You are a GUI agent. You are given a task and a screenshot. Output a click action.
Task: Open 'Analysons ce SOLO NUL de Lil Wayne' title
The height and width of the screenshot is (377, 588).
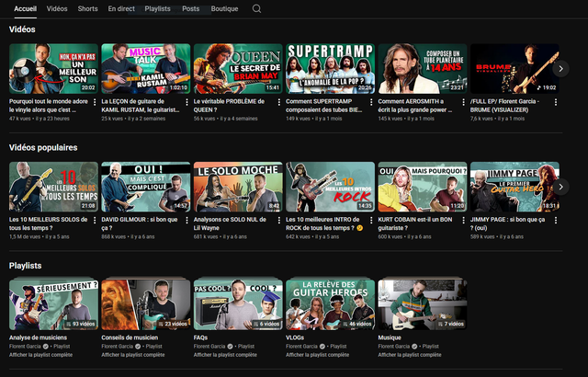click(x=230, y=223)
